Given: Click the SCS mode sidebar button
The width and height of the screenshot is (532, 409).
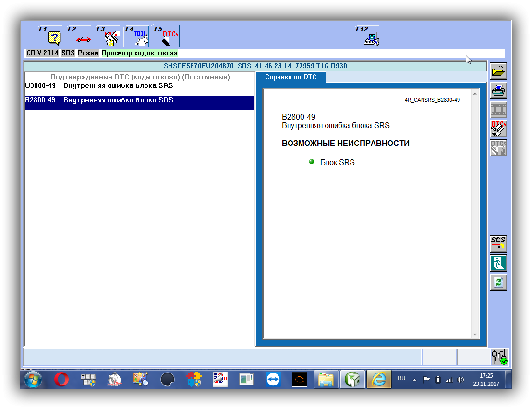Looking at the screenshot, I should (498, 243).
